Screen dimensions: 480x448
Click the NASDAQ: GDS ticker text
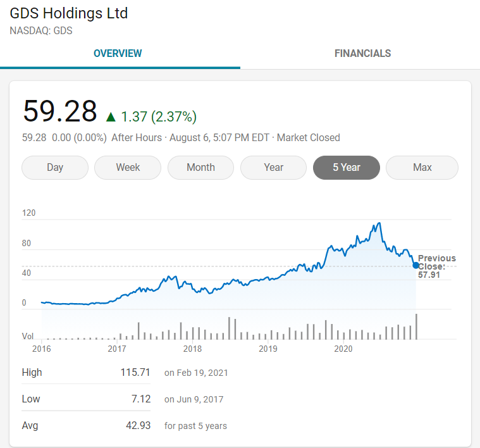point(41,30)
